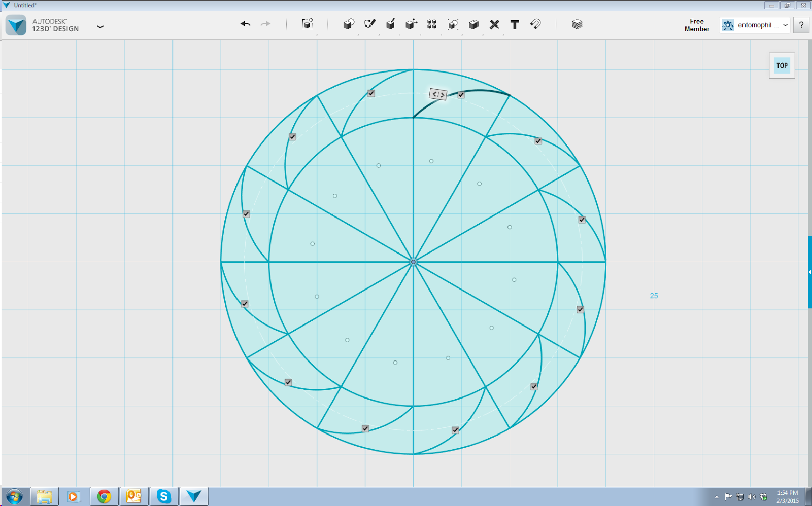Image resolution: width=812 pixels, height=506 pixels.
Task: Redo the undone action
Action: [265, 24]
